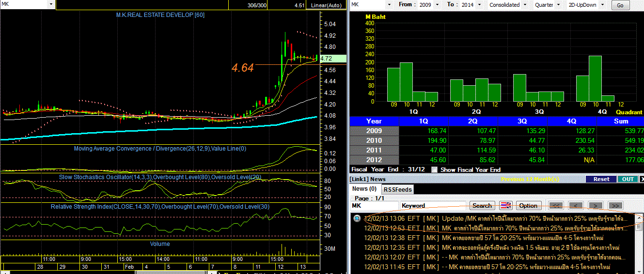644x274 pixels.
Task: Click the Search button in news
Action: (x=482, y=205)
